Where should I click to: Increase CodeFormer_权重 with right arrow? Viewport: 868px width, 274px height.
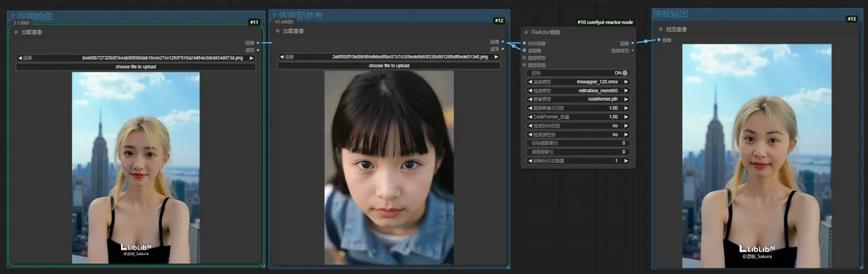tap(626, 117)
